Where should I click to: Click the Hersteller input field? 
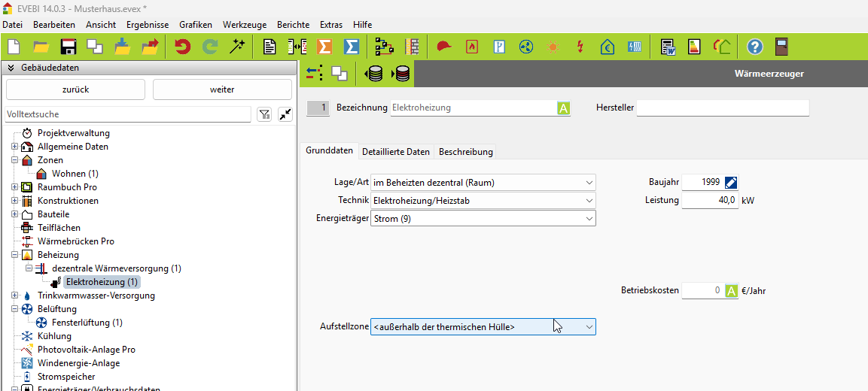(723, 108)
